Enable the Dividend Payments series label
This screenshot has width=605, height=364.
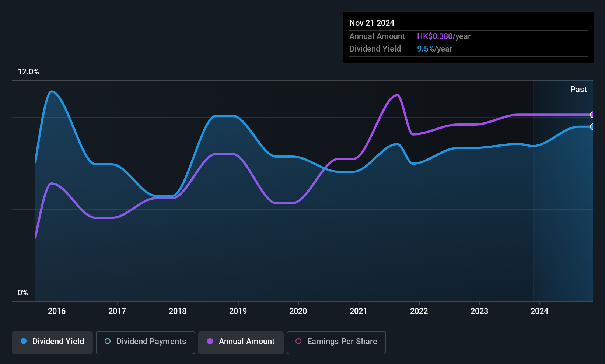[x=151, y=341]
